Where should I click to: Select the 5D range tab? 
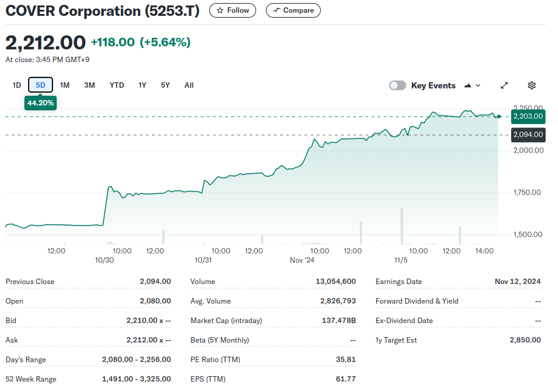tap(41, 85)
